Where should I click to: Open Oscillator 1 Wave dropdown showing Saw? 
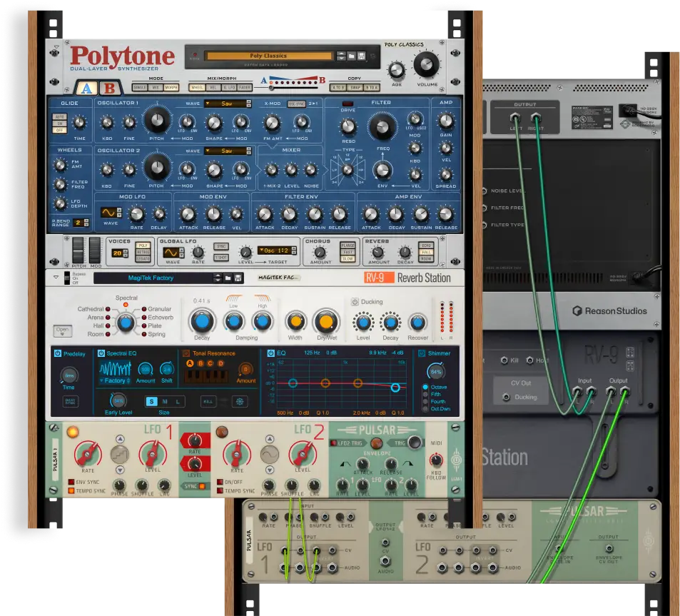(x=228, y=103)
